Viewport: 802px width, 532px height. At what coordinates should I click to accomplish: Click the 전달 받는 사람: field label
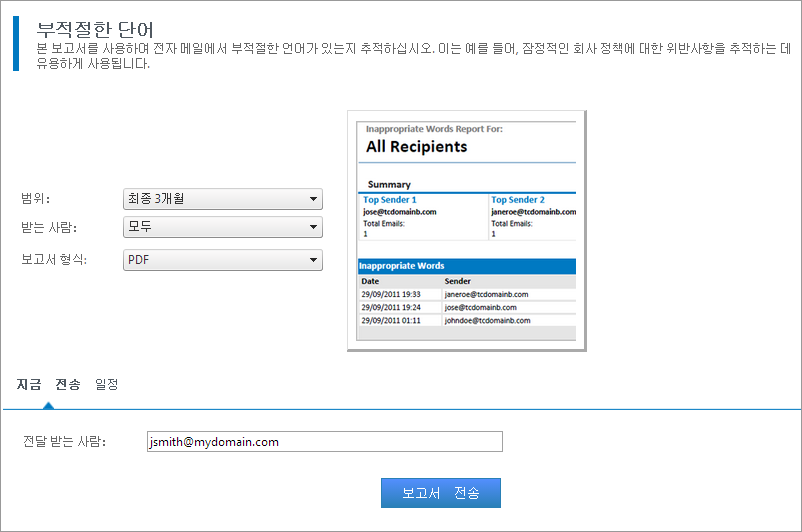(x=64, y=441)
